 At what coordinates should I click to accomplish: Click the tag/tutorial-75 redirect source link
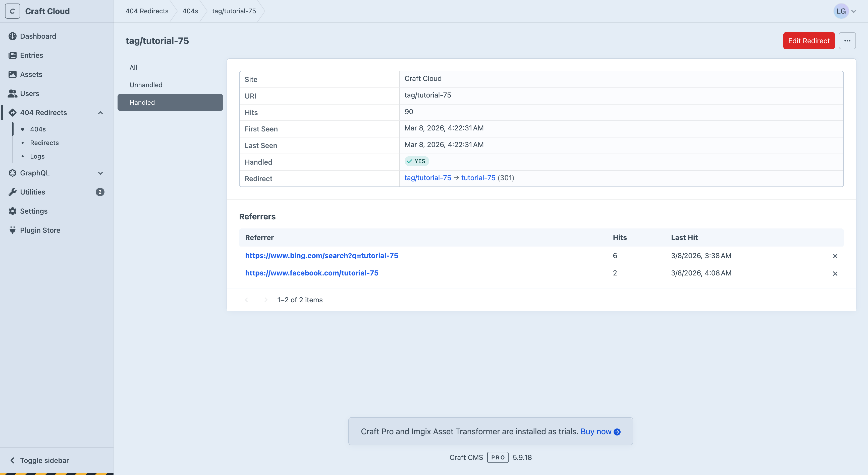click(x=428, y=178)
